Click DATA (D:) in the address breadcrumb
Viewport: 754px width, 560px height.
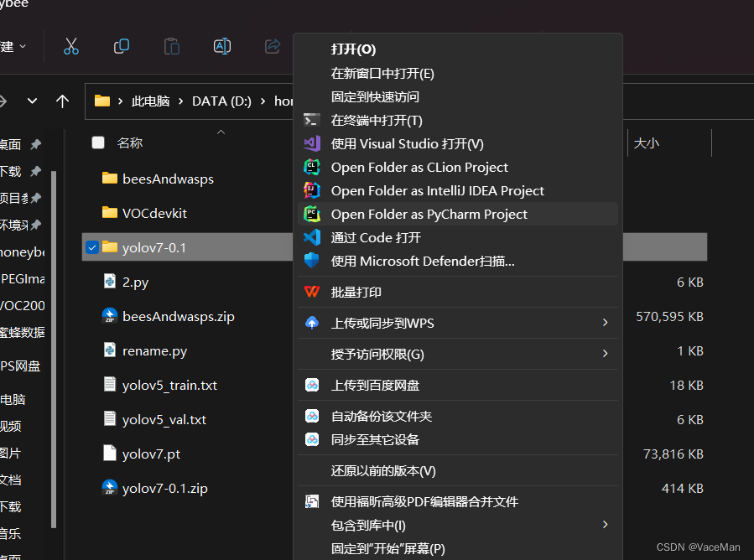tap(221, 101)
